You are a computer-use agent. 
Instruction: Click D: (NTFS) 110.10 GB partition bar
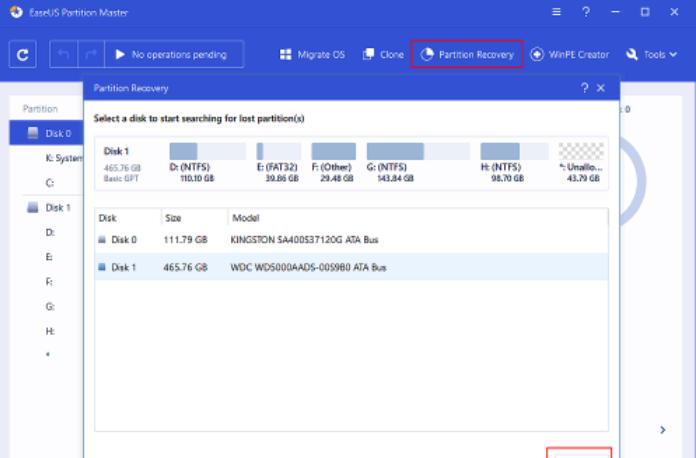[208, 151]
